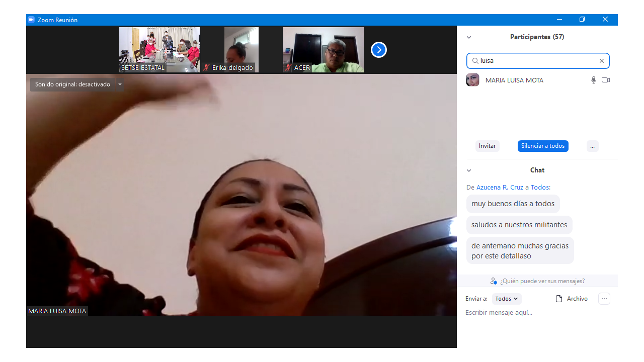Click the Zoom logo in the title bar
The height and width of the screenshot is (362, 644).
pyautogui.click(x=31, y=20)
